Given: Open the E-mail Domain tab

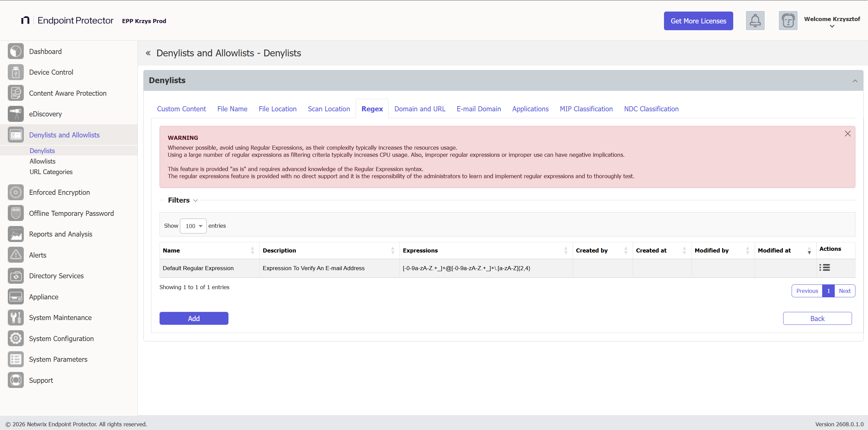Looking at the screenshot, I should (479, 109).
